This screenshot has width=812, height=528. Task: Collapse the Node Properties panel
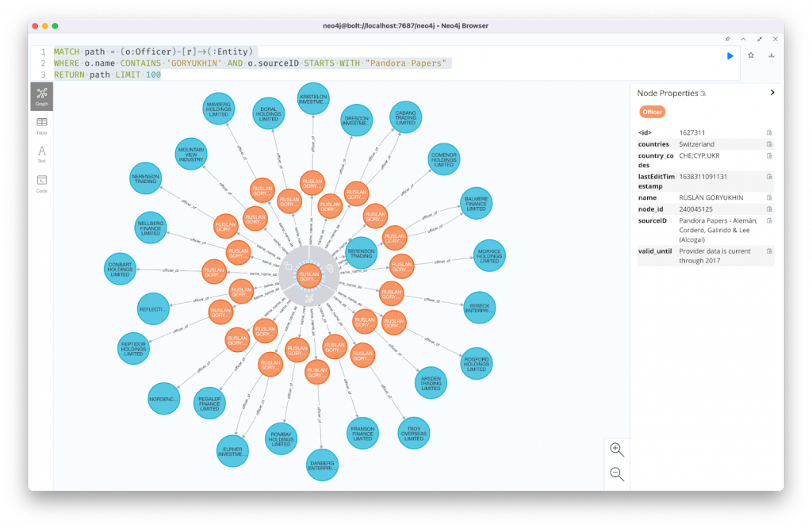click(772, 93)
